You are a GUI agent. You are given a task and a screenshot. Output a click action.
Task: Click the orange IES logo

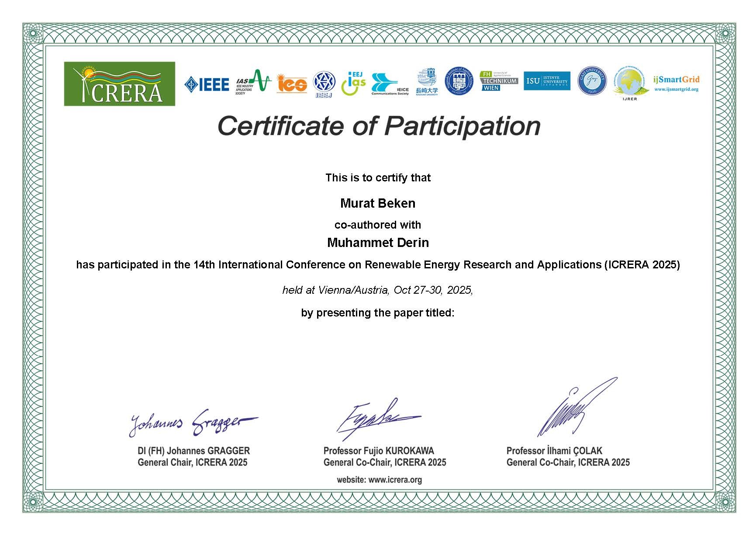(x=291, y=83)
